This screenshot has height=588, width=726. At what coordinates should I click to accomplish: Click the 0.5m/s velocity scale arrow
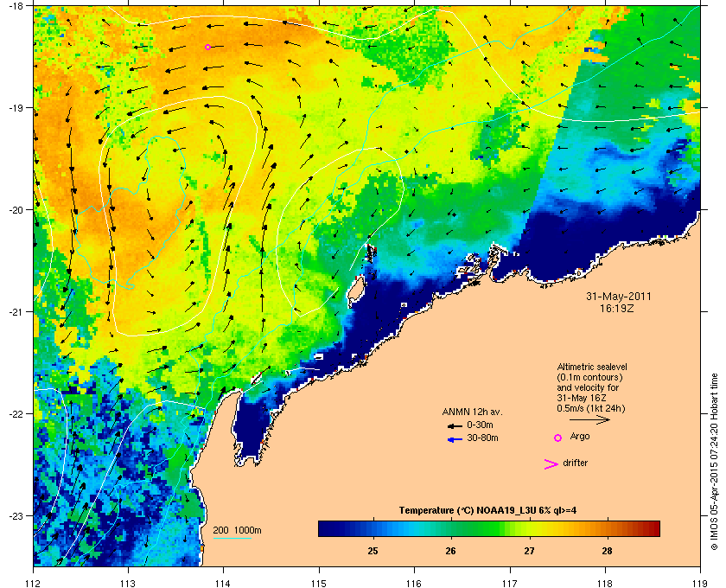point(589,419)
